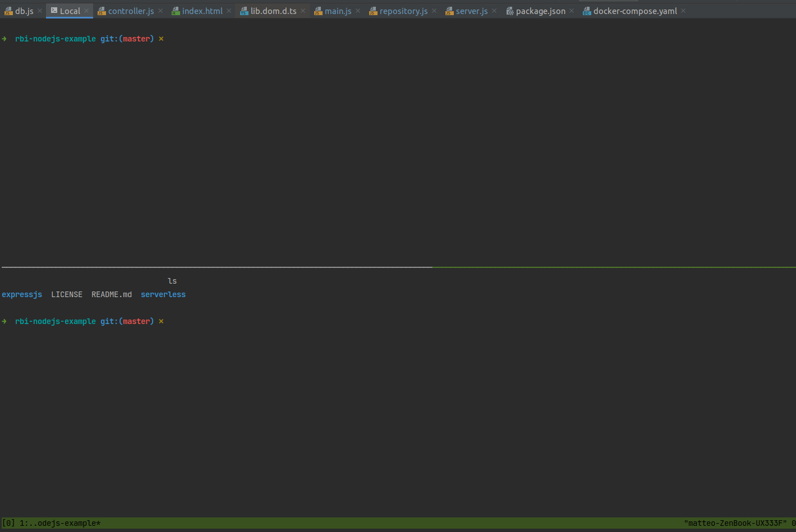Click the TypeScript icon on the lib.dom.d.ts tab

(x=243, y=10)
